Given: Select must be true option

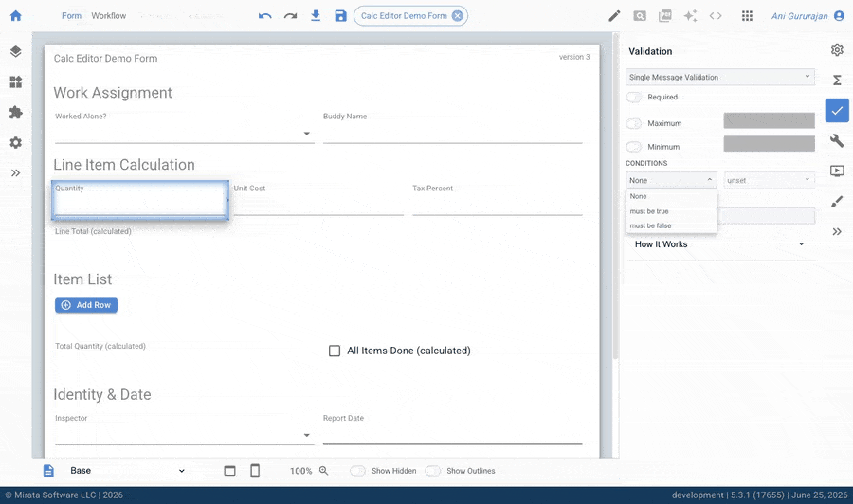Looking at the screenshot, I should coord(671,211).
